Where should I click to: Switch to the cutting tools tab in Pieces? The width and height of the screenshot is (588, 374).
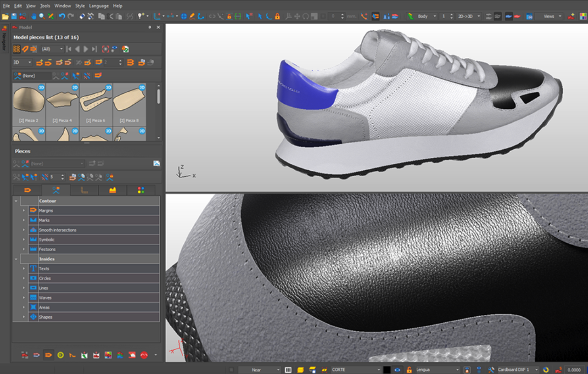56,190
